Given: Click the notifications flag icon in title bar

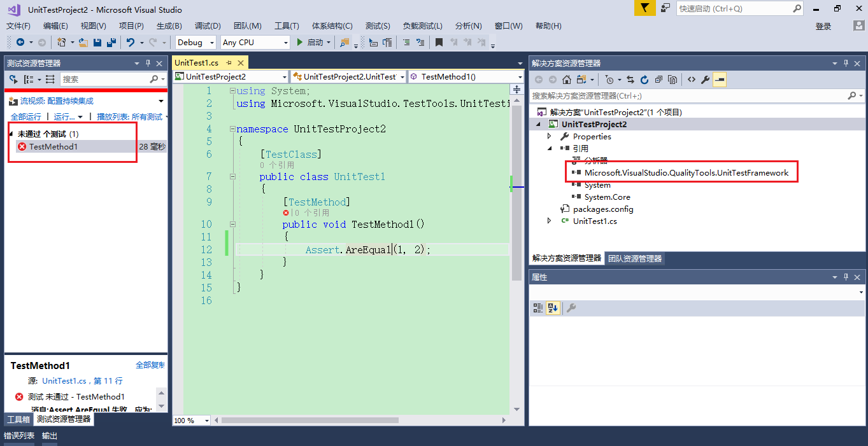Looking at the screenshot, I should click(x=644, y=8).
